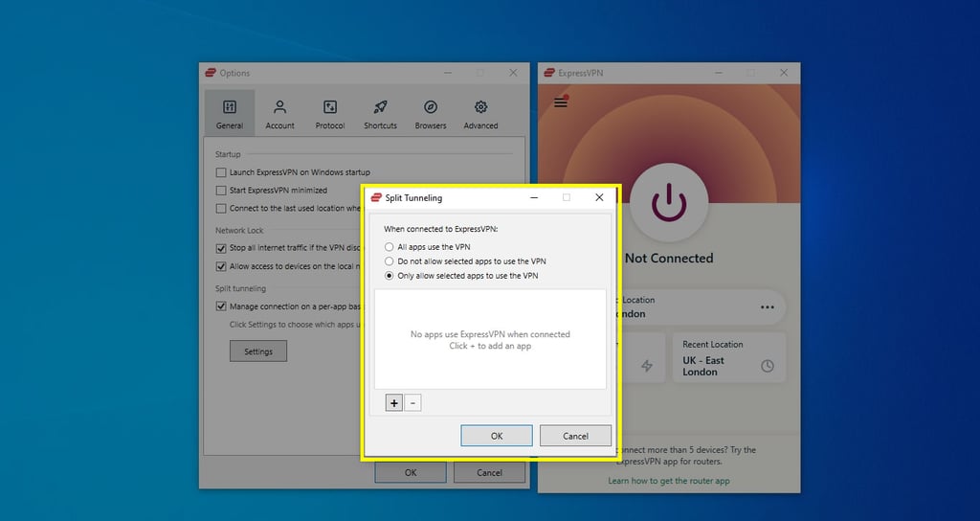
Task: Minimize the Split Tunneling window
Action: point(534,197)
